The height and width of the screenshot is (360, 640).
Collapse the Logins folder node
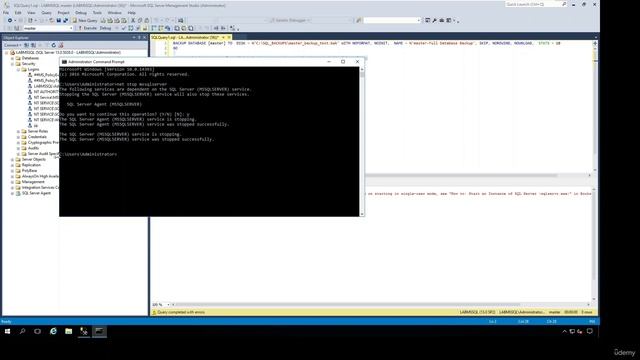click(x=18, y=69)
